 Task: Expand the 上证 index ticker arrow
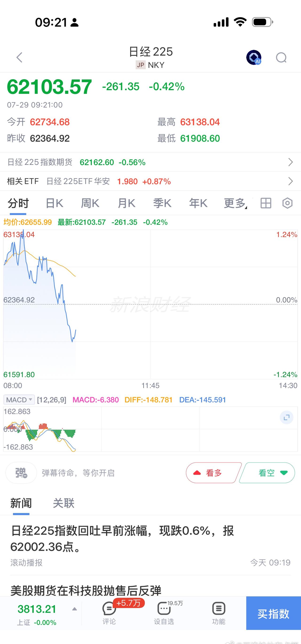(74, 609)
